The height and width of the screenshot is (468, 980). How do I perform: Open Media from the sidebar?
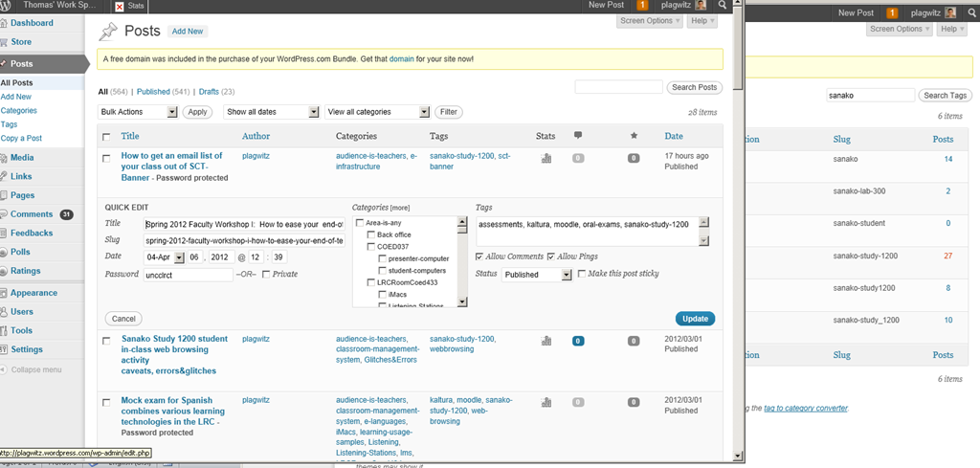23,157
